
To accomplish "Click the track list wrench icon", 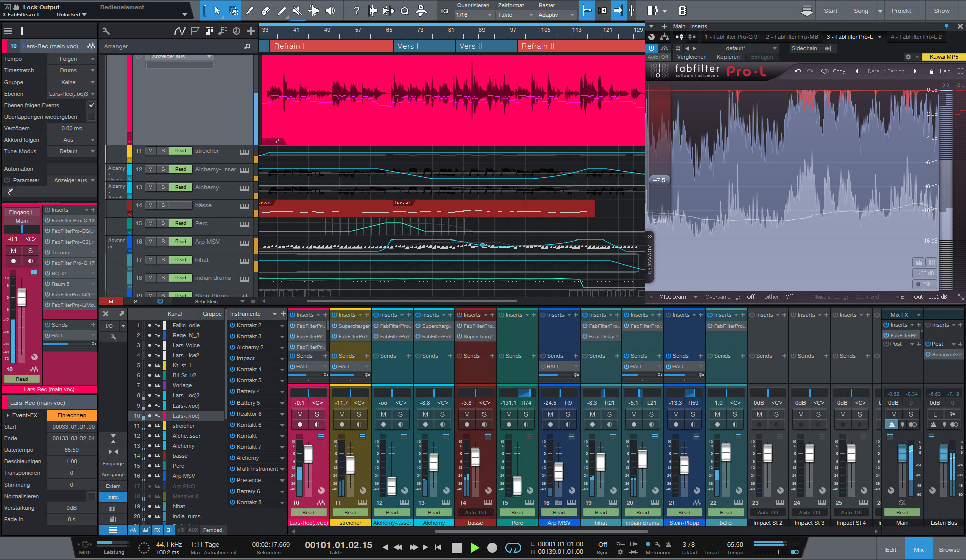I will point(106,31).
